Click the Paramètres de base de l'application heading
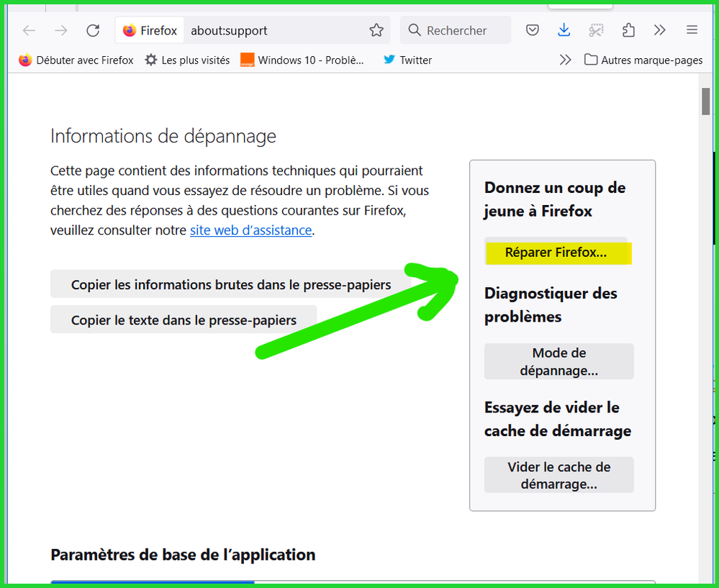 183,555
